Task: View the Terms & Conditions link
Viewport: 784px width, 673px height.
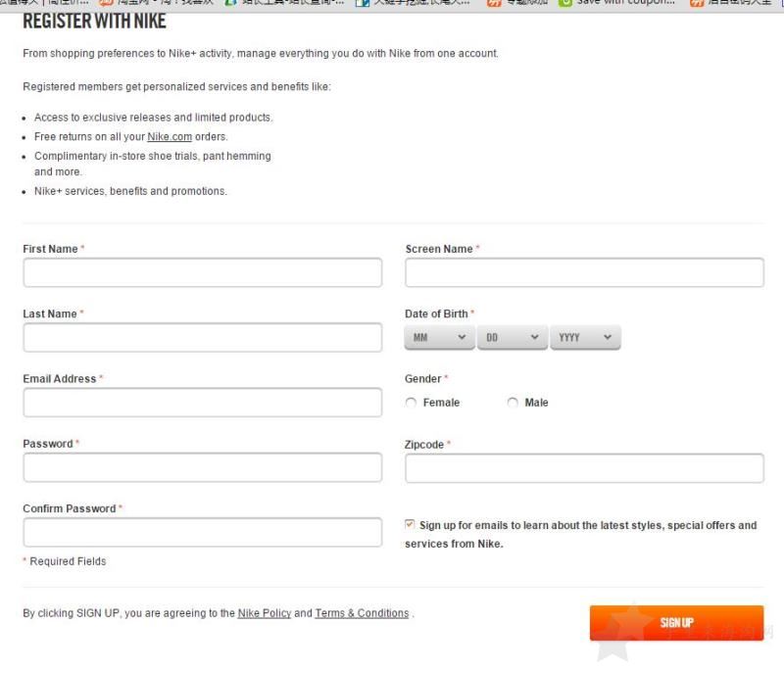Action: pyautogui.click(x=362, y=613)
